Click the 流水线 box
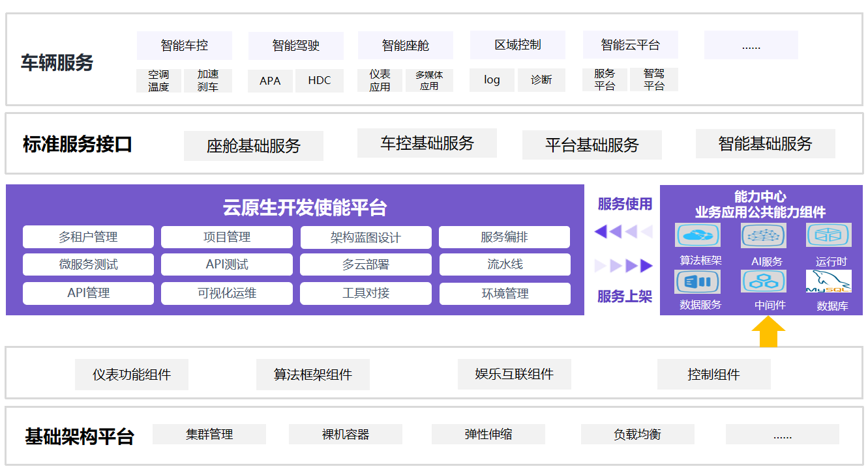Screen dimensions: 868x471 coord(505,264)
